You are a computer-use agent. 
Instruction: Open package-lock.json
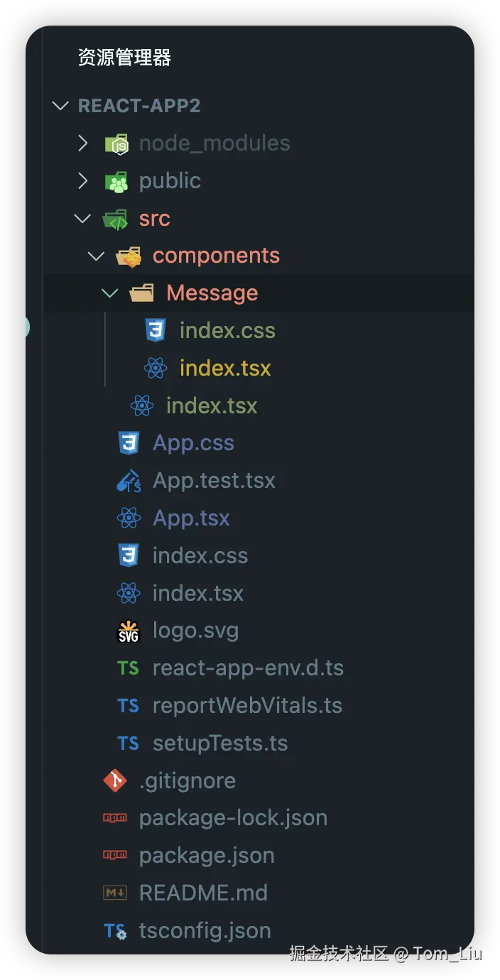[233, 817]
